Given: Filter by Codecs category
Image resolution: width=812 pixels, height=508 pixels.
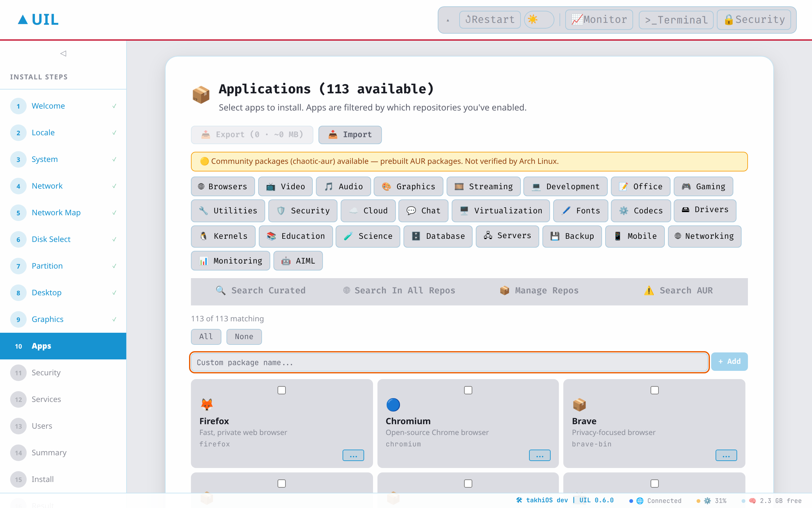Looking at the screenshot, I should [x=641, y=211].
